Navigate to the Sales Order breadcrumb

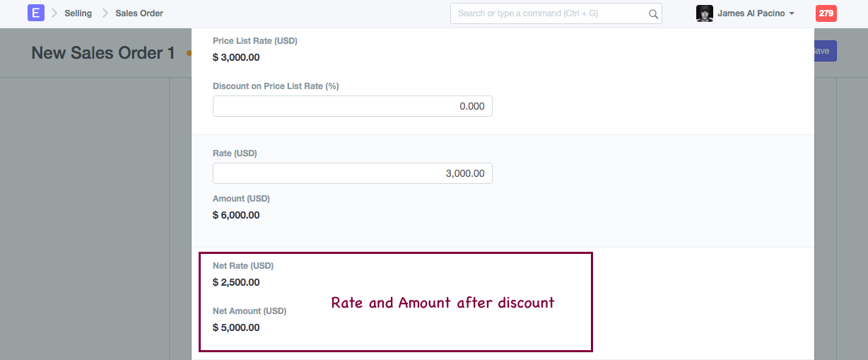click(x=139, y=13)
